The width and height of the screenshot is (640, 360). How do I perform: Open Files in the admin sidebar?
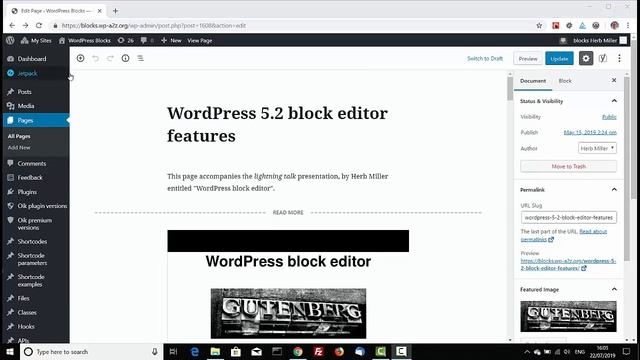pyautogui.click(x=23, y=298)
